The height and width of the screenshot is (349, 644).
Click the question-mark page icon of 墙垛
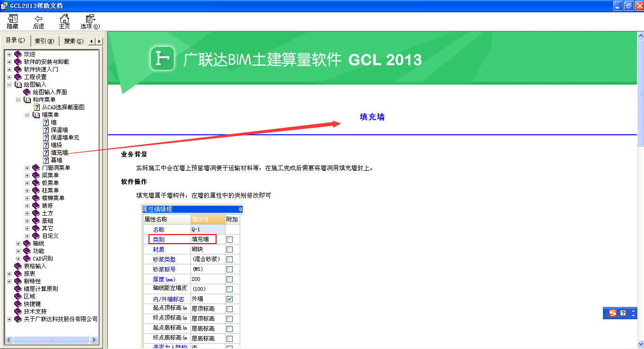(46, 145)
